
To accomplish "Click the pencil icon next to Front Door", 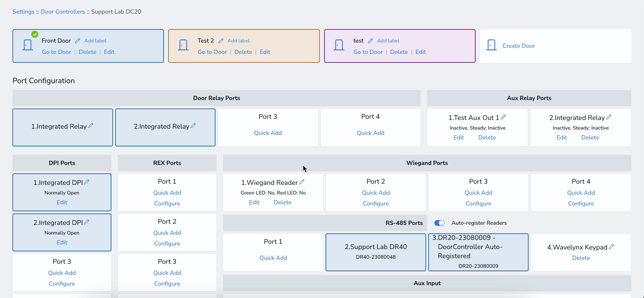I will pyautogui.click(x=77, y=41).
